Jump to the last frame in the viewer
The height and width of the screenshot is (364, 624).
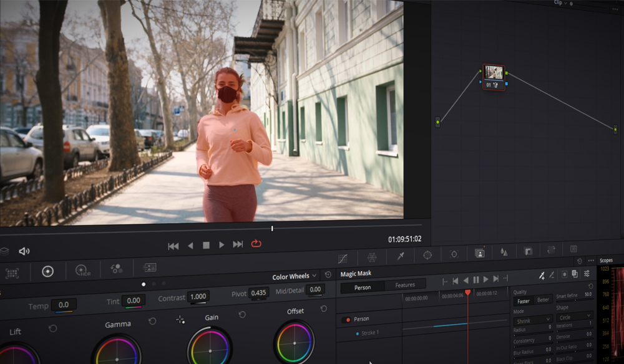[x=238, y=244]
